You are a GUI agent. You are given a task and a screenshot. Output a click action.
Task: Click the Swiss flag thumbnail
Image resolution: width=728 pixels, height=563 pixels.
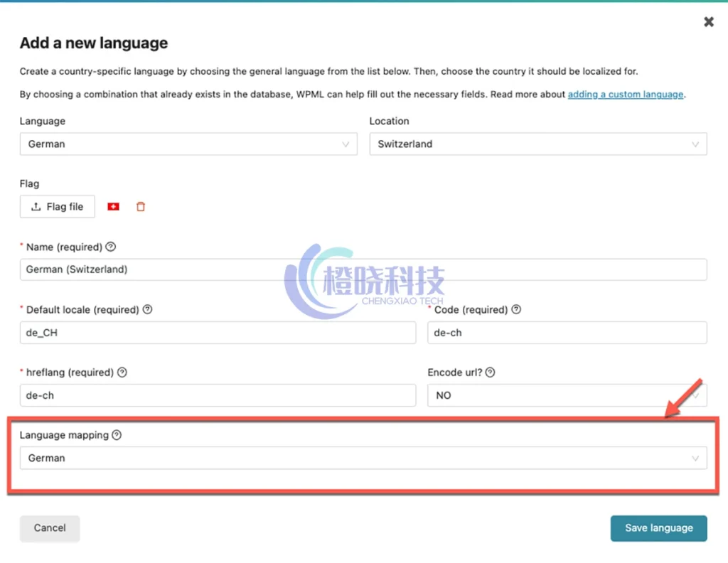(x=113, y=207)
